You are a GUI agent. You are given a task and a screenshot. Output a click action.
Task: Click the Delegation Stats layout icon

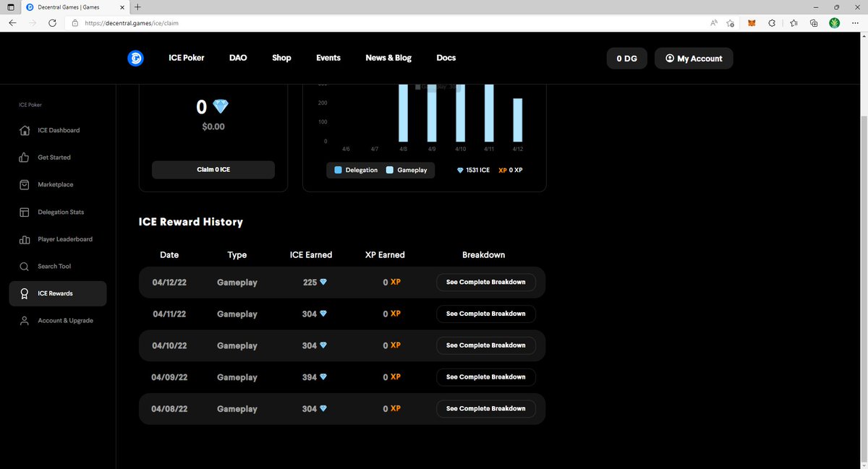[x=24, y=212]
